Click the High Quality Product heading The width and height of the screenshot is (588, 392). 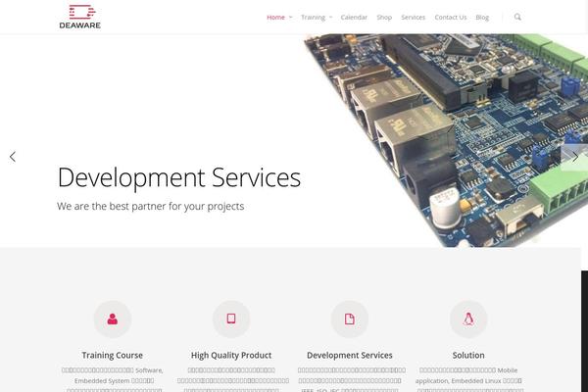231,355
